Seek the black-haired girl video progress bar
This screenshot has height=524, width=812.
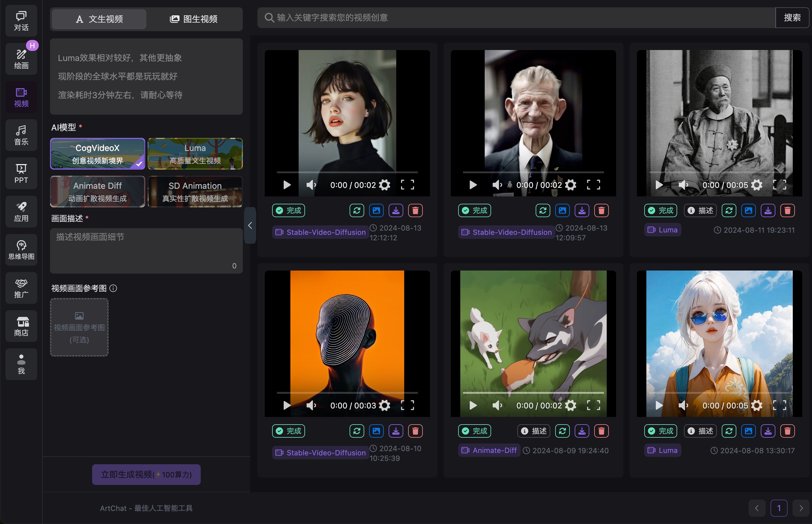point(347,172)
